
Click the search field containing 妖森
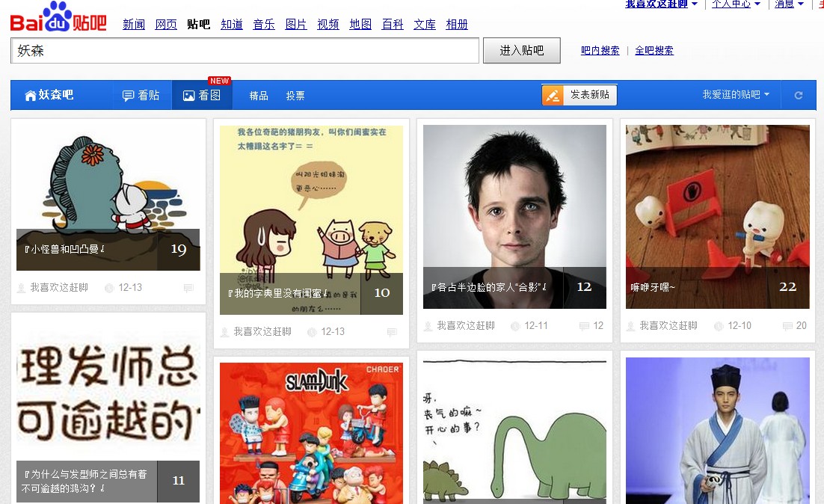[245, 50]
